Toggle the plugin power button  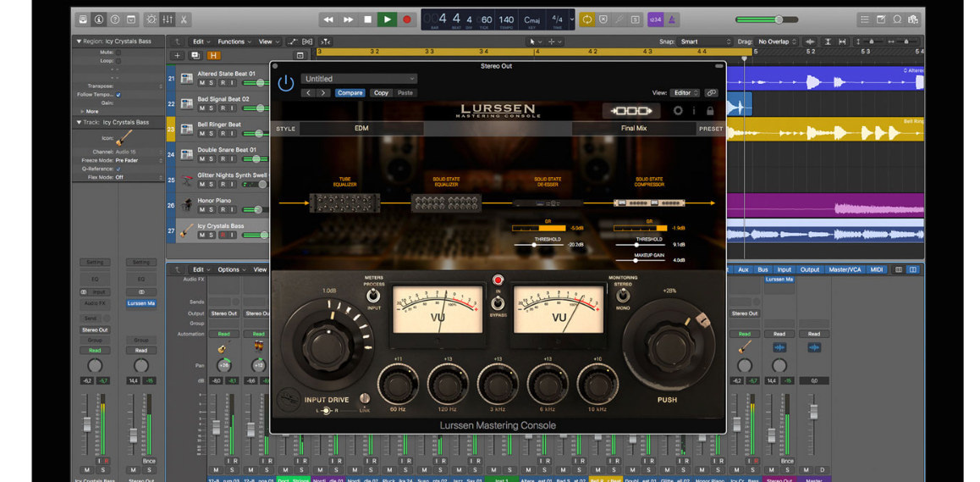point(286,83)
